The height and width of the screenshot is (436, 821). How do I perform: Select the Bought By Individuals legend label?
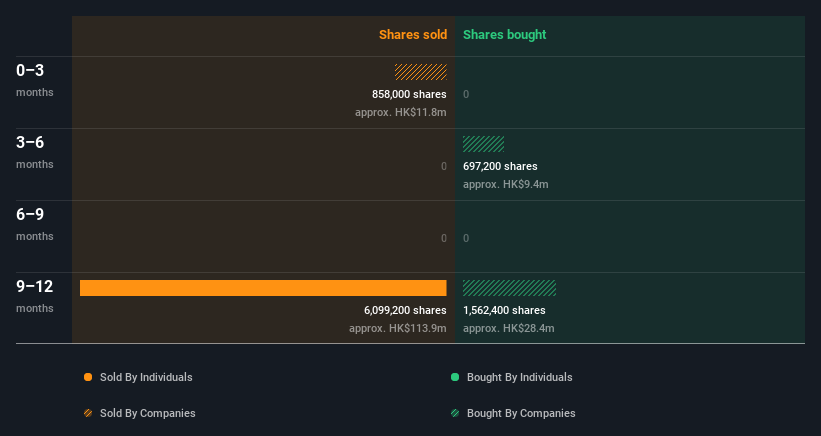click(519, 377)
